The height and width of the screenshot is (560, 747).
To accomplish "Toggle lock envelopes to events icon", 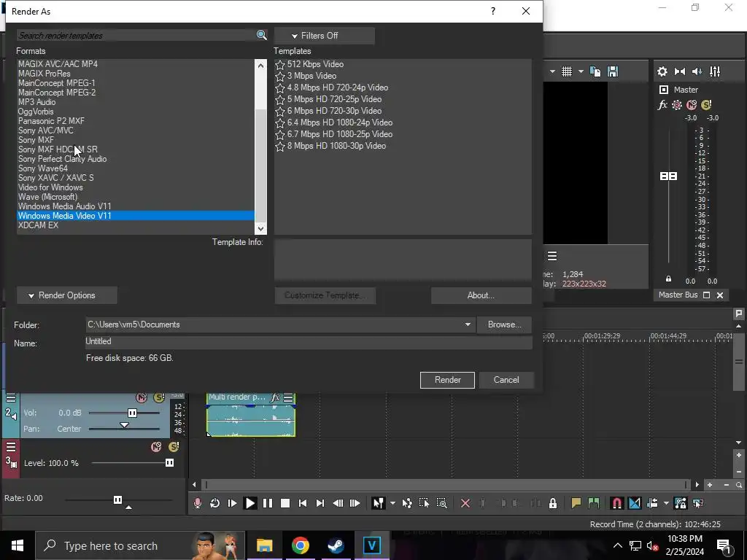I will point(681,503).
